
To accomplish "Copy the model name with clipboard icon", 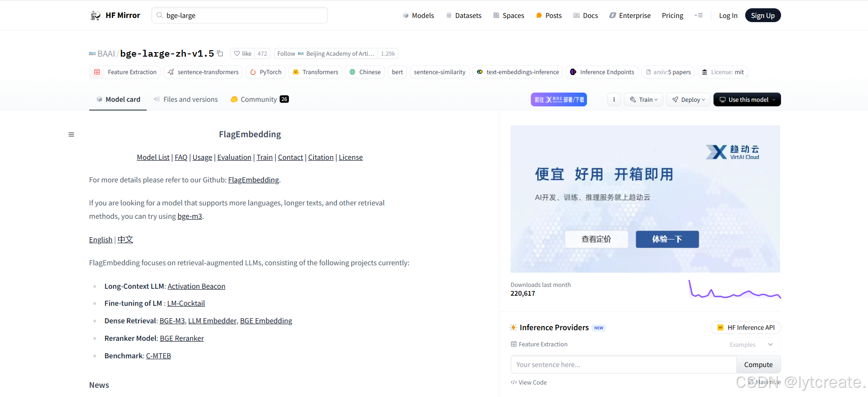I will pos(220,53).
